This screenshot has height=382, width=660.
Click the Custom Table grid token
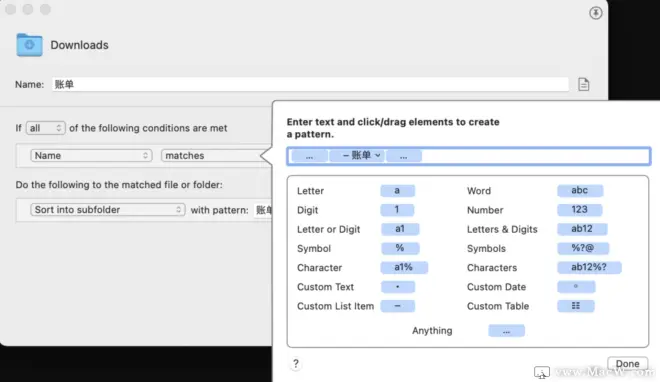(576, 306)
